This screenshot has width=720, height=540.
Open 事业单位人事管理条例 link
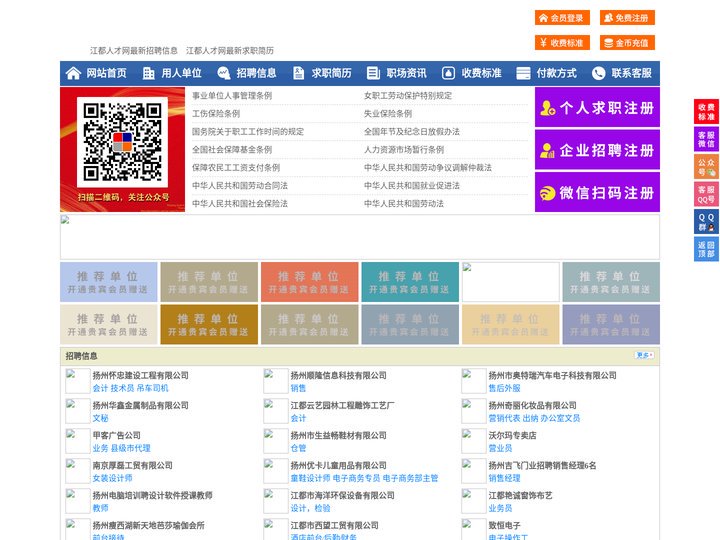(x=232, y=96)
